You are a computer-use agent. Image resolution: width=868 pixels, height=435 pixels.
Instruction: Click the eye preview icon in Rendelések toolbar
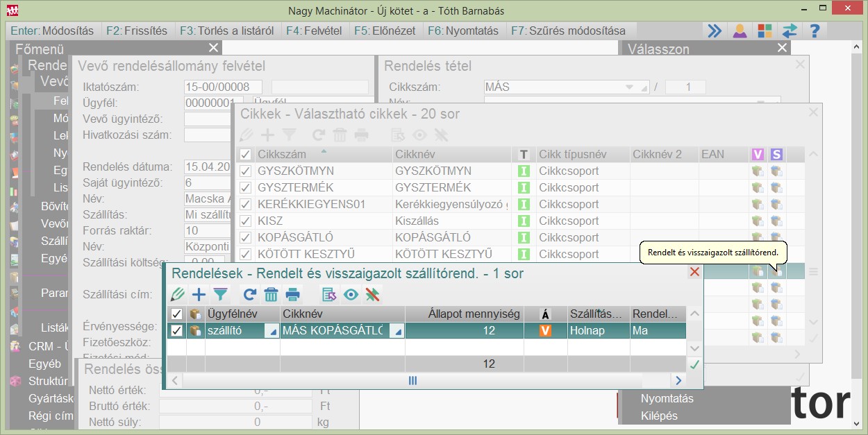(351, 294)
